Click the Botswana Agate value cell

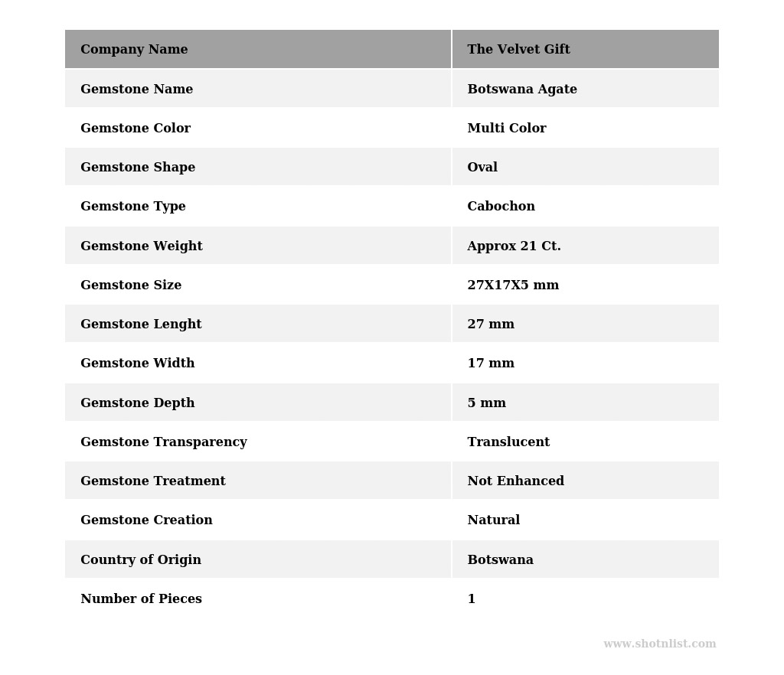pyautogui.click(x=522, y=90)
